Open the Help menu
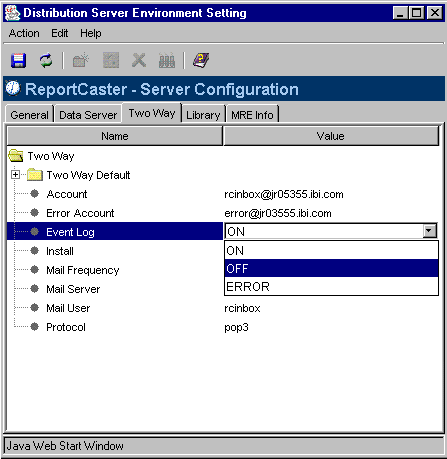This screenshot has width=447, height=459. [91, 33]
